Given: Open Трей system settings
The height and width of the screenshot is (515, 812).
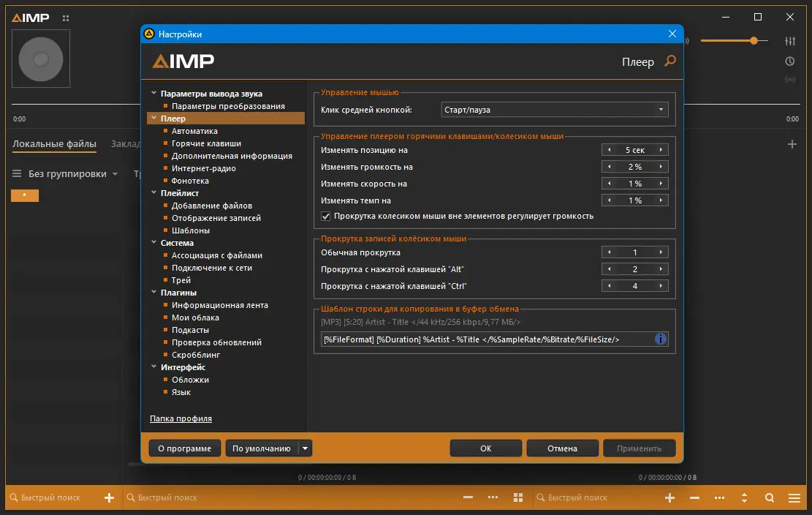Looking at the screenshot, I should (x=181, y=280).
